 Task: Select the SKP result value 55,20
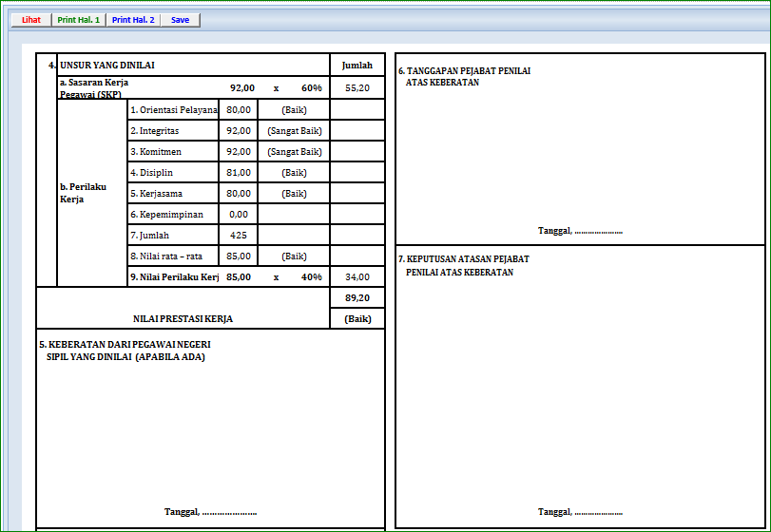pos(357,88)
